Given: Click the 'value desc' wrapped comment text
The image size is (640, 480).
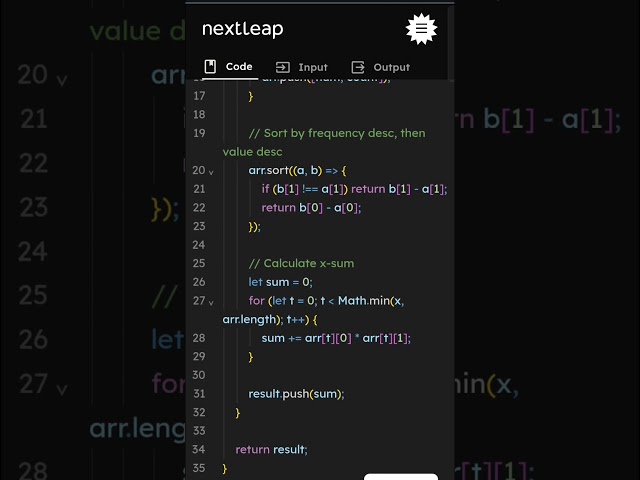Looking at the screenshot, I should tap(253, 152).
